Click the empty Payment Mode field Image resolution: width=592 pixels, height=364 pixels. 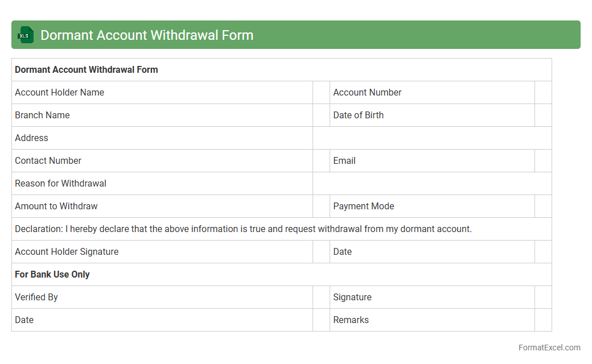(543, 206)
